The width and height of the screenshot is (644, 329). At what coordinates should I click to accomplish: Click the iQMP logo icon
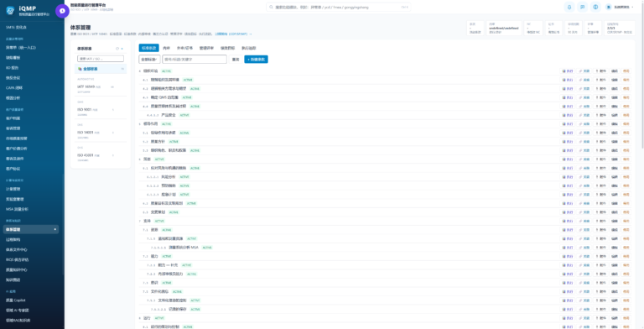[x=10, y=11]
